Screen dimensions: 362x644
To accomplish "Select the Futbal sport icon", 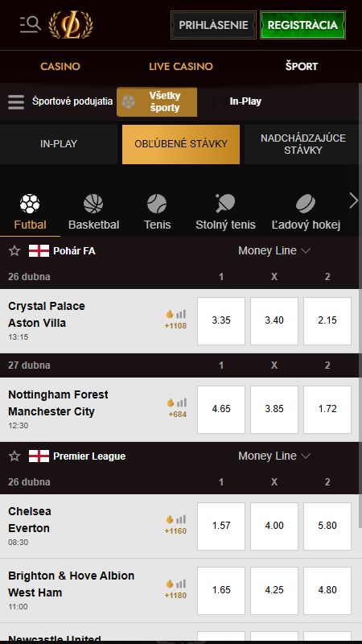I will [30, 204].
